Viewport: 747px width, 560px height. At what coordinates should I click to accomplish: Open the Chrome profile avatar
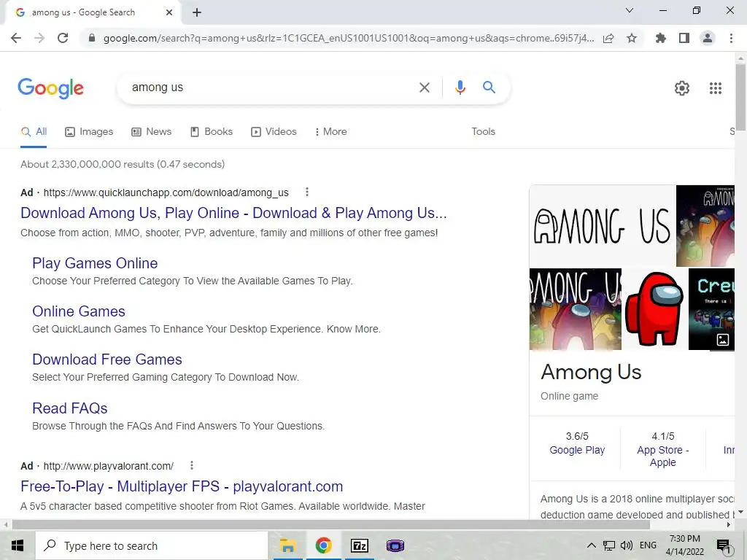point(708,38)
